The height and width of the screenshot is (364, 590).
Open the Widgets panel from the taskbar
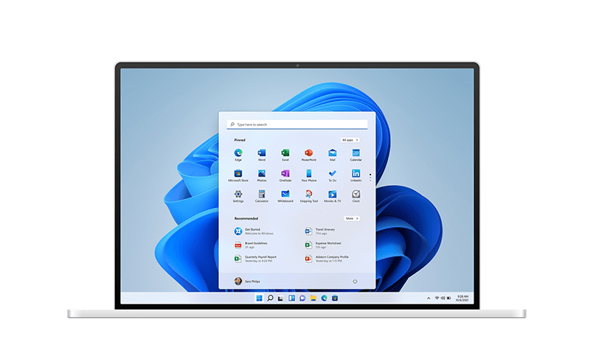coord(291,298)
